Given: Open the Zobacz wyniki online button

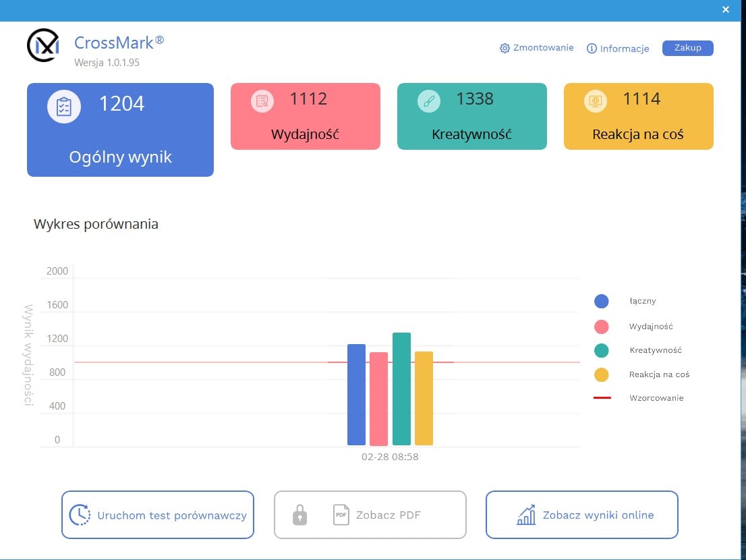Looking at the screenshot, I should click(582, 515).
